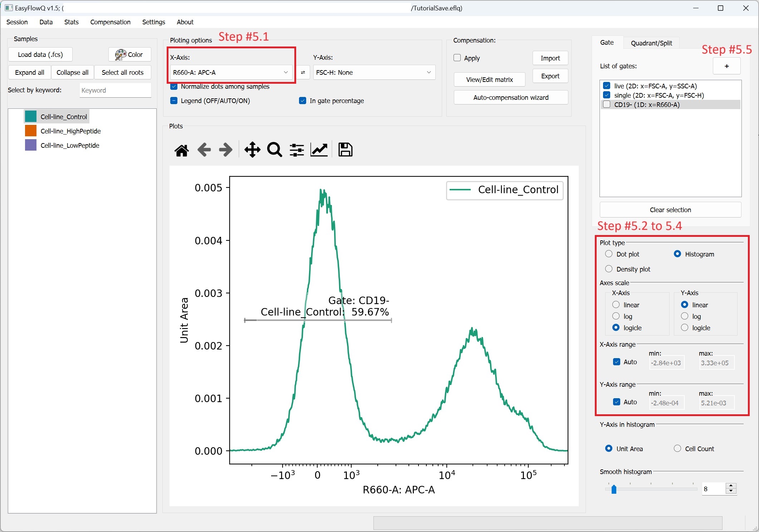Viewport: 759px width, 532px height.
Task: Select the Pan tool with four arrows
Action: click(252, 150)
